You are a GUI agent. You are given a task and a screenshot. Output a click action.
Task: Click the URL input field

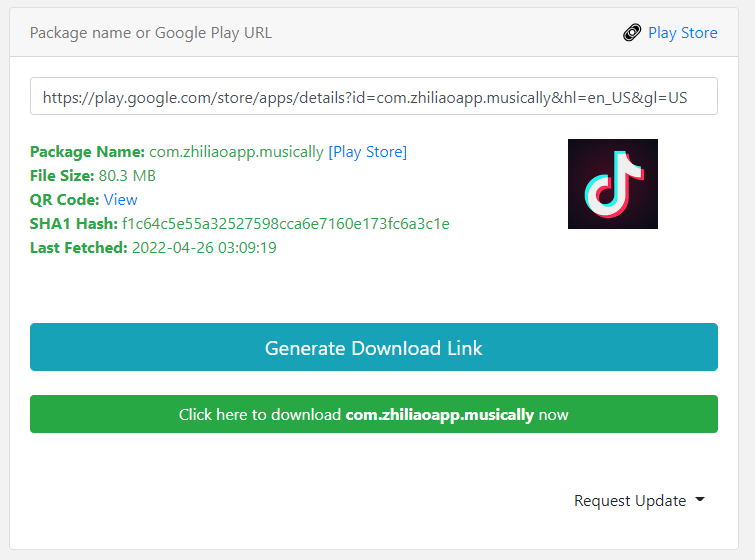(x=373, y=96)
